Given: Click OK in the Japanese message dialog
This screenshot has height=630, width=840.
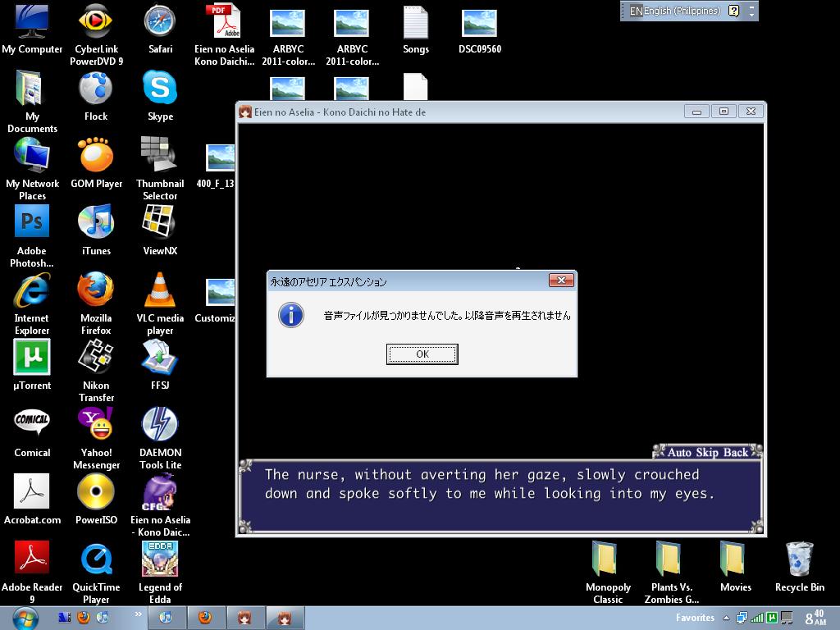Looking at the screenshot, I should point(422,354).
